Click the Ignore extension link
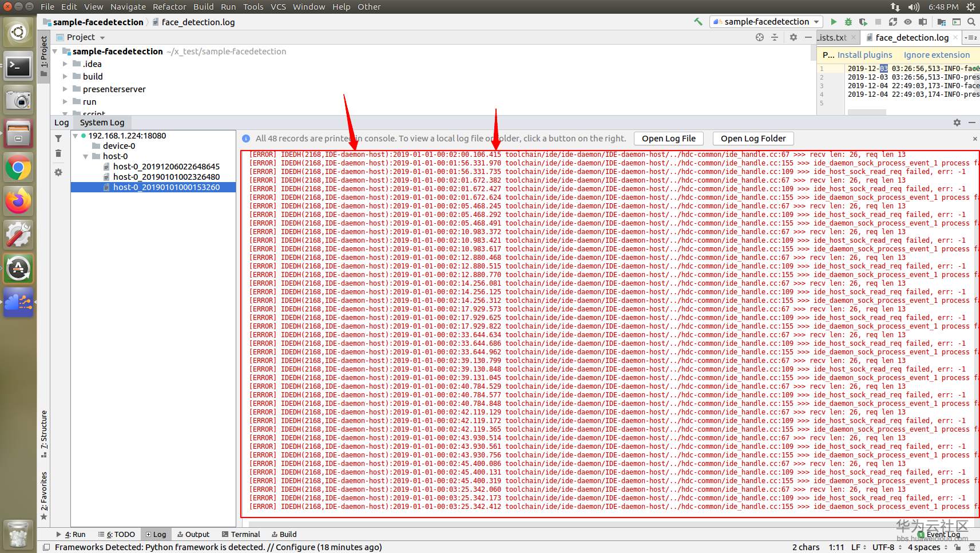Image resolution: width=980 pixels, height=553 pixels. point(937,55)
